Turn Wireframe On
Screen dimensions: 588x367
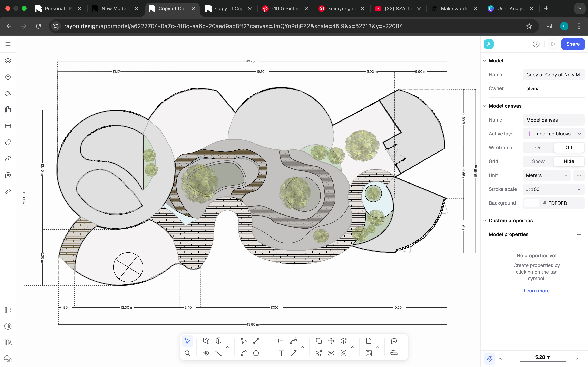pyautogui.click(x=538, y=148)
